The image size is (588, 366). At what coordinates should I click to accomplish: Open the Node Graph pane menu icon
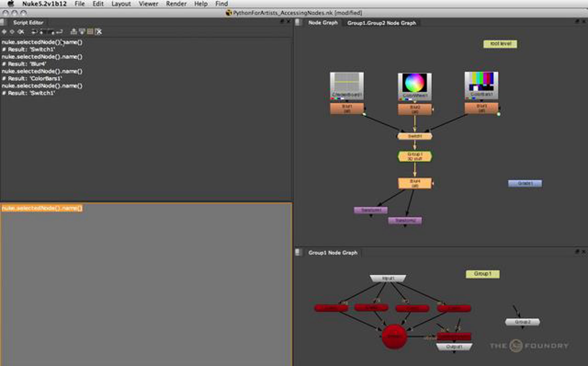click(298, 23)
